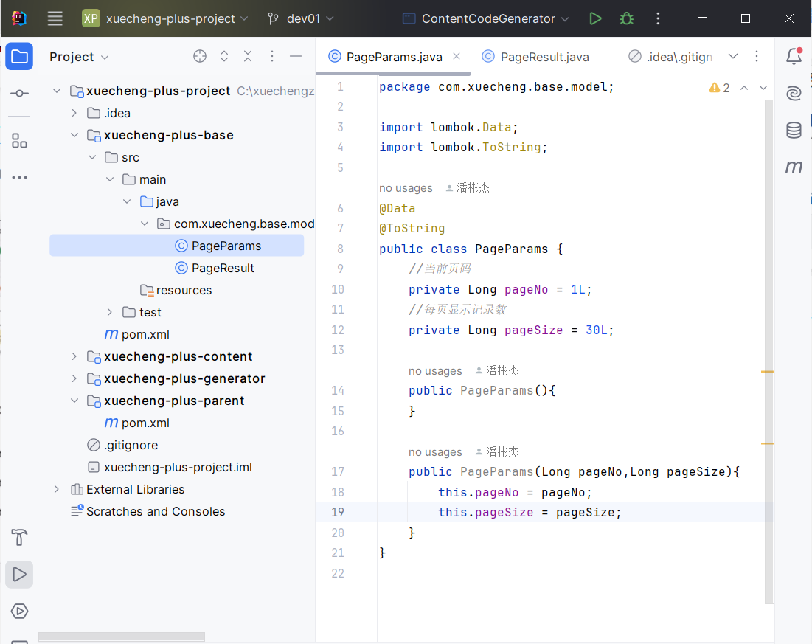The width and height of the screenshot is (812, 644).
Task: Open the Project tool window
Action: coord(19,56)
